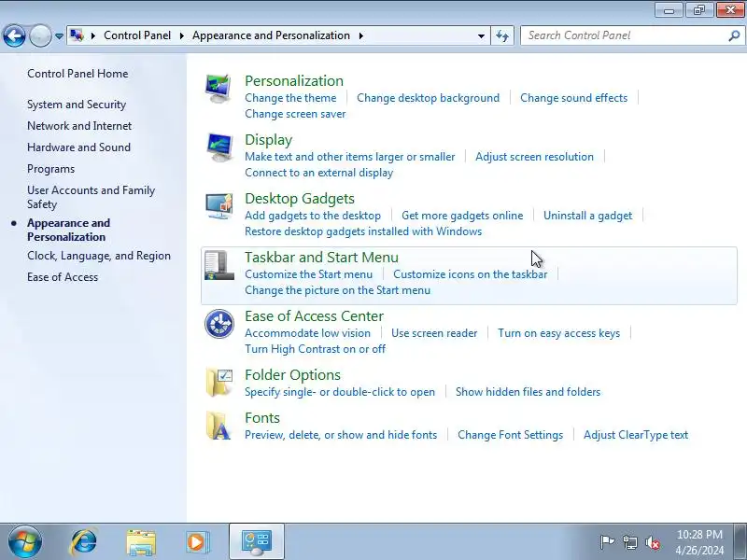Viewport: 747px width, 560px height.
Task: Click the disabled Forward arrow button
Action: pos(40,35)
